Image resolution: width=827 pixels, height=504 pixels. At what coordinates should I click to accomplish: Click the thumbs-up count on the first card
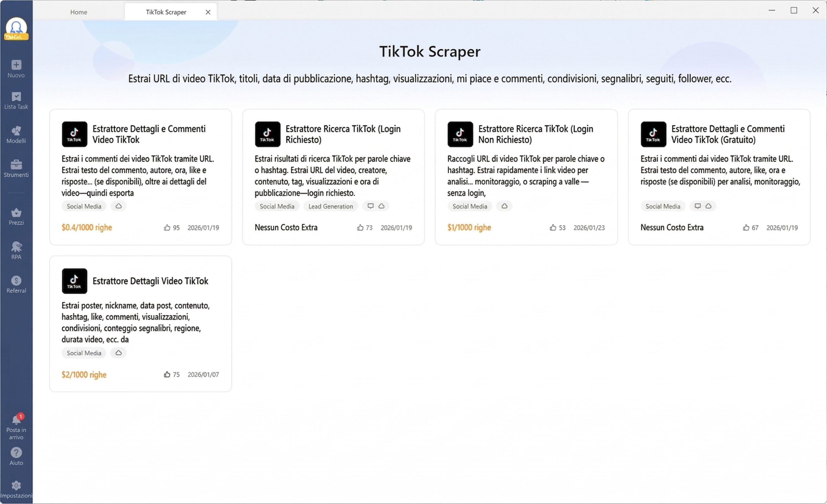172,227
